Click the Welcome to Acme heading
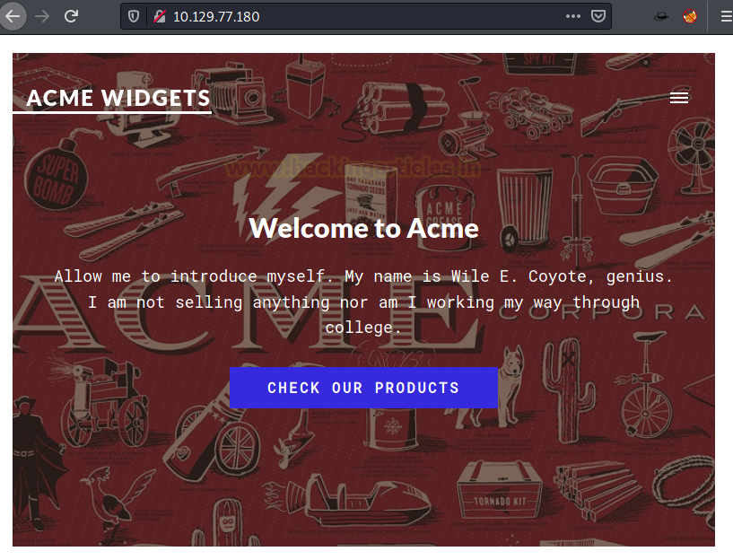The image size is (733, 560). pyautogui.click(x=363, y=228)
